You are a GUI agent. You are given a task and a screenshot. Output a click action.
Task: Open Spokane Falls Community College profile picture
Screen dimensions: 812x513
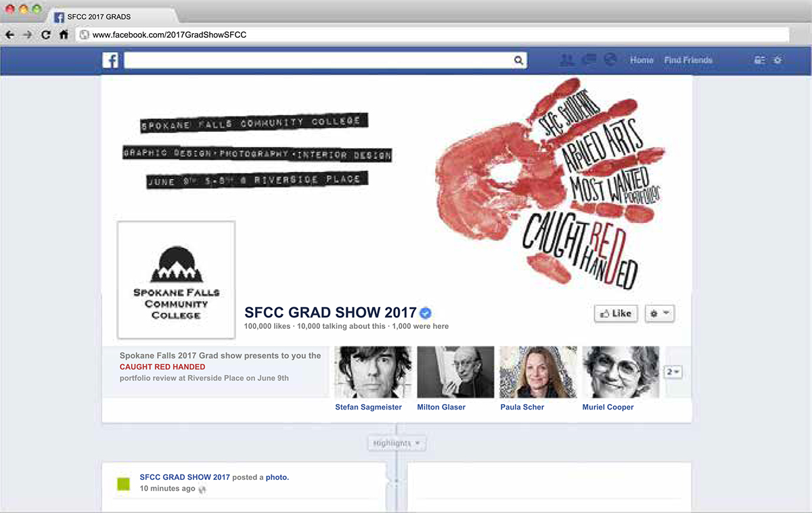pyautogui.click(x=176, y=280)
